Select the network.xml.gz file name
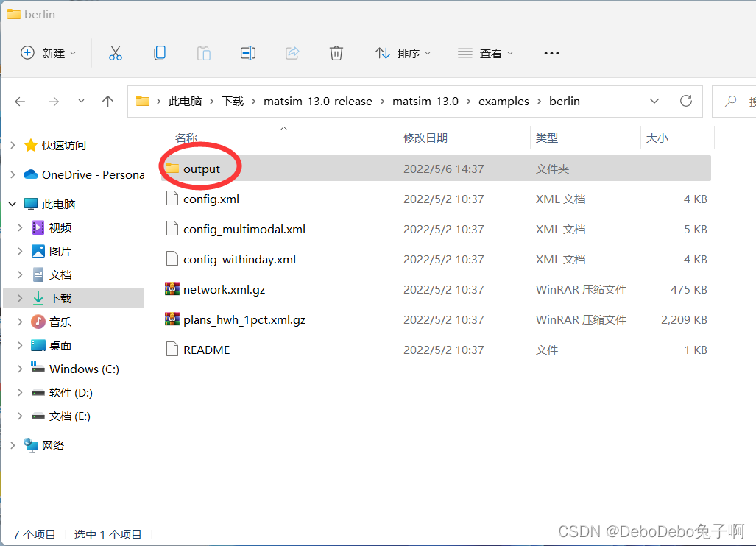 point(225,289)
